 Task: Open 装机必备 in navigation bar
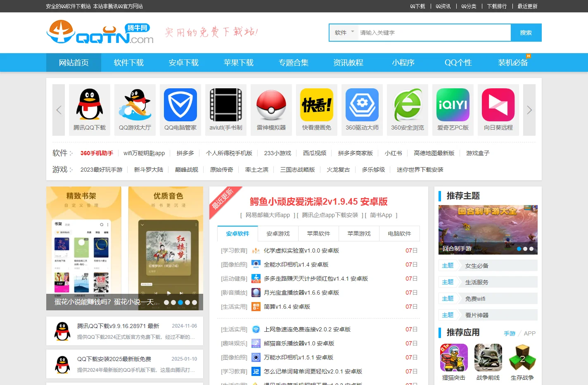pyautogui.click(x=513, y=63)
